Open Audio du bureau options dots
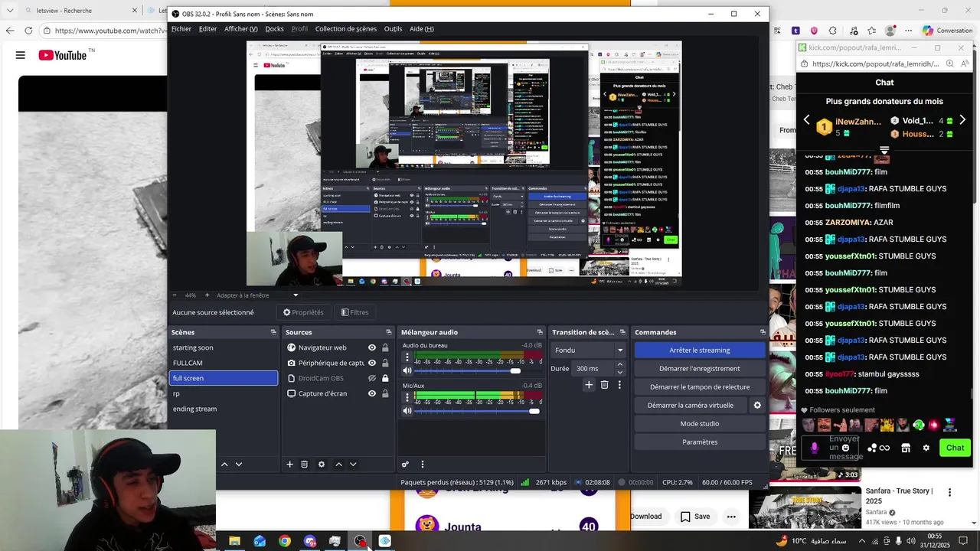This screenshot has width=980, height=551. tap(407, 357)
